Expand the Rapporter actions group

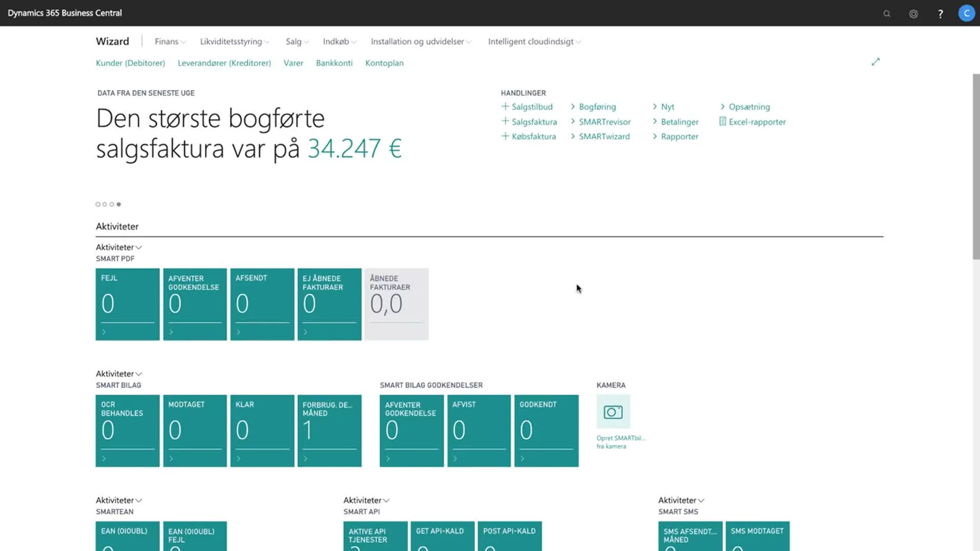(x=675, y=136)
